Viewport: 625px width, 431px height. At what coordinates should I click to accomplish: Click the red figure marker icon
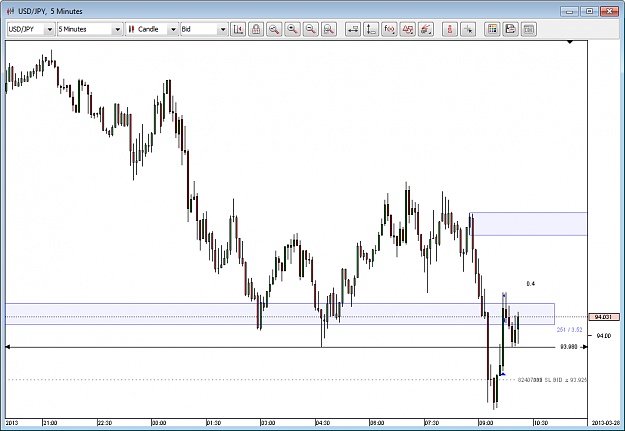pos(450,29)
